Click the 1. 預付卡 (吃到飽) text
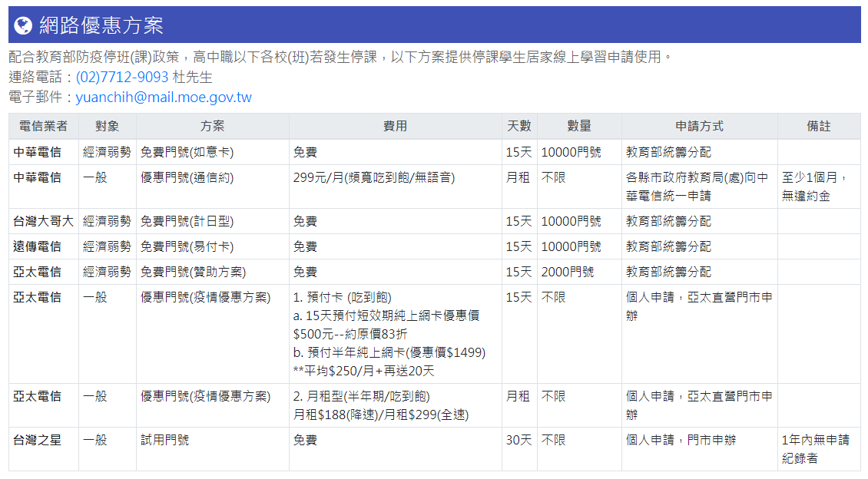This screenshot has height=479, width=868. 342,298
